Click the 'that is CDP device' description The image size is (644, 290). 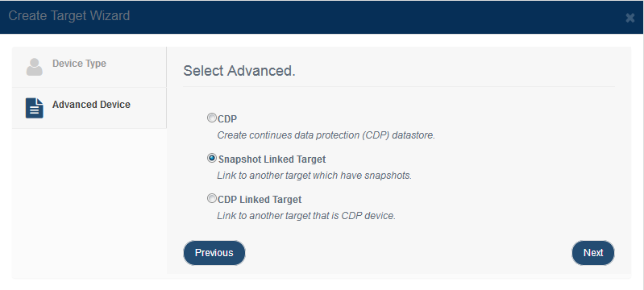tap(306, 216)
